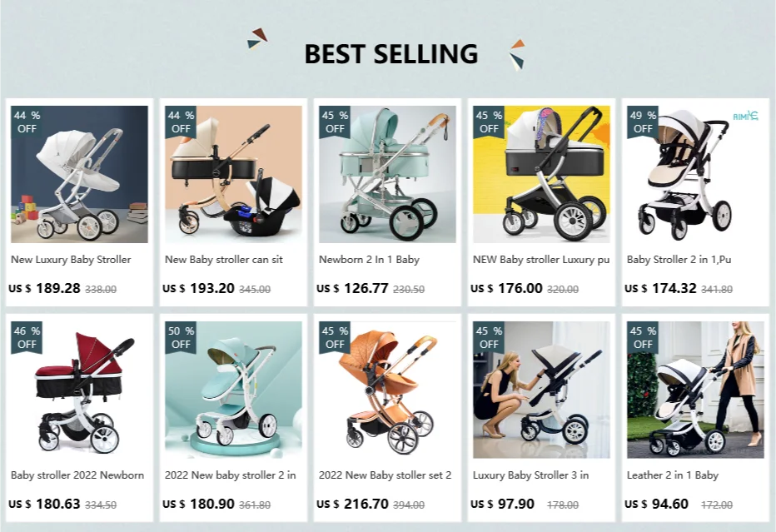Click the US $ 216.70 price

(352, 504)
